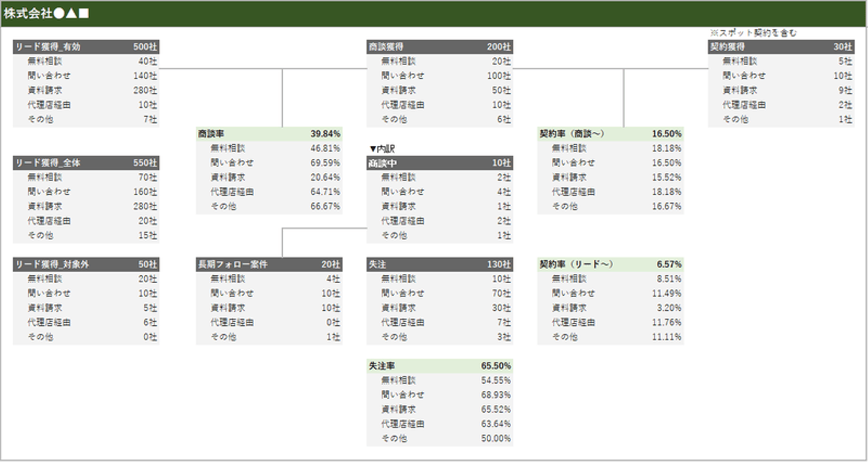Select the リード獲得_対象外 header cell
The height and width of the screenshot is (462, 868).
pos(52,264)
